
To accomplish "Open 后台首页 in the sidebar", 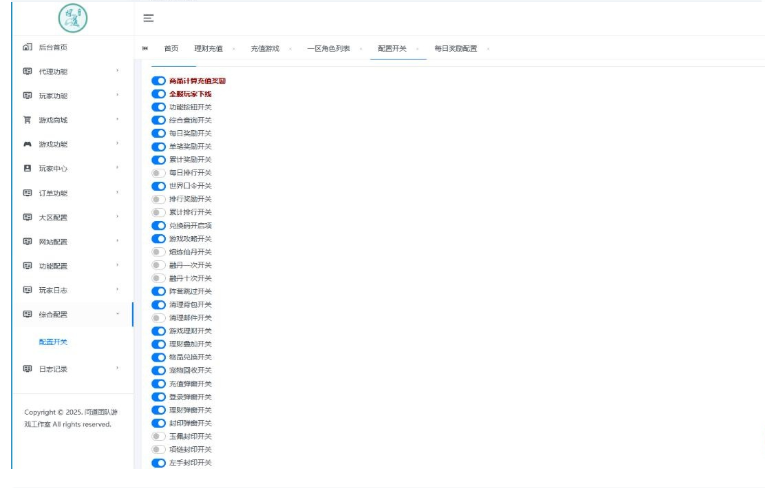I will click(x=53, y=47).
